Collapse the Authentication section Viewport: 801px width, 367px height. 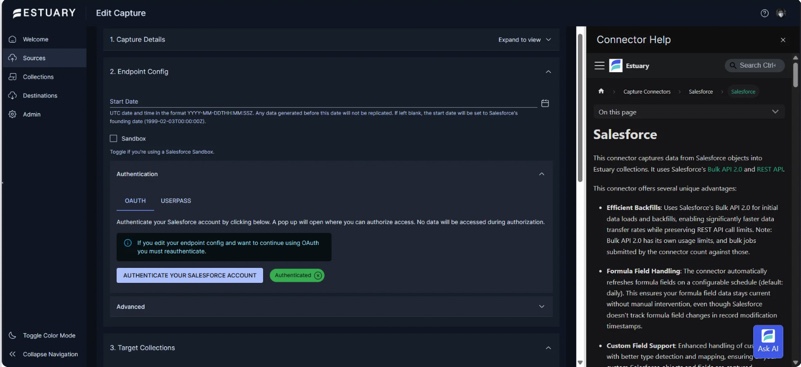coord(541,174)
